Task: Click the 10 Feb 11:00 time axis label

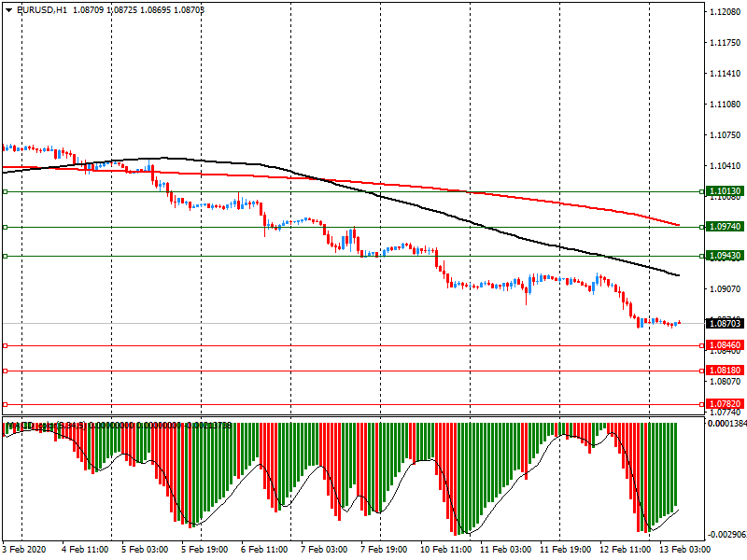Action: click(444, 549)
